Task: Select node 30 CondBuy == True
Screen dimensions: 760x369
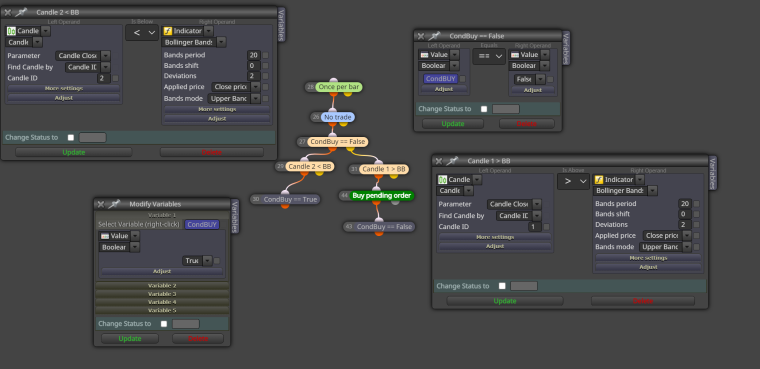Action: coord(291,199)
